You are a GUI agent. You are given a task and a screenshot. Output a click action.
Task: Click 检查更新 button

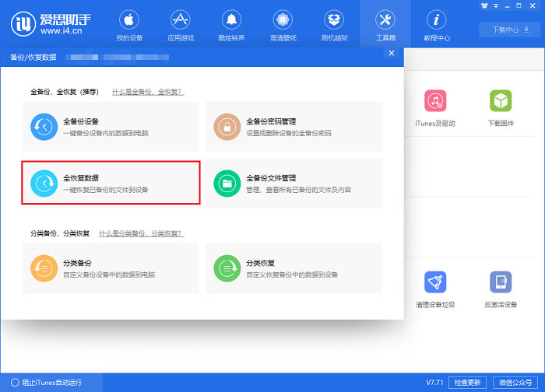click(467, 383)
